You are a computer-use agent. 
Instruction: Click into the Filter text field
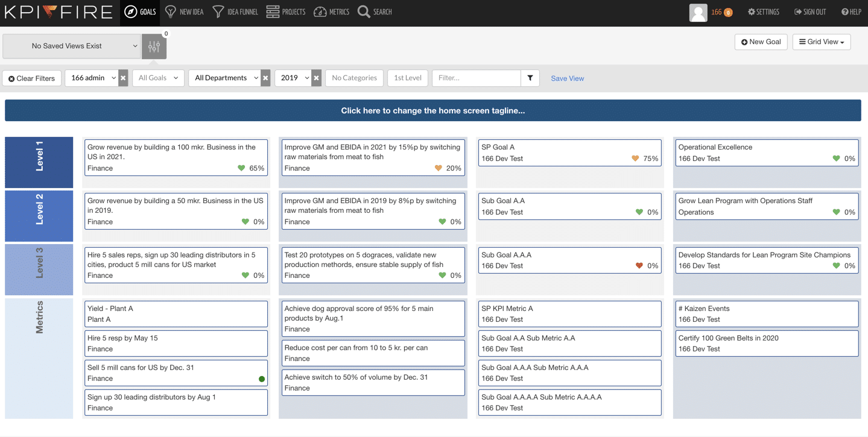tap(476, 78)
